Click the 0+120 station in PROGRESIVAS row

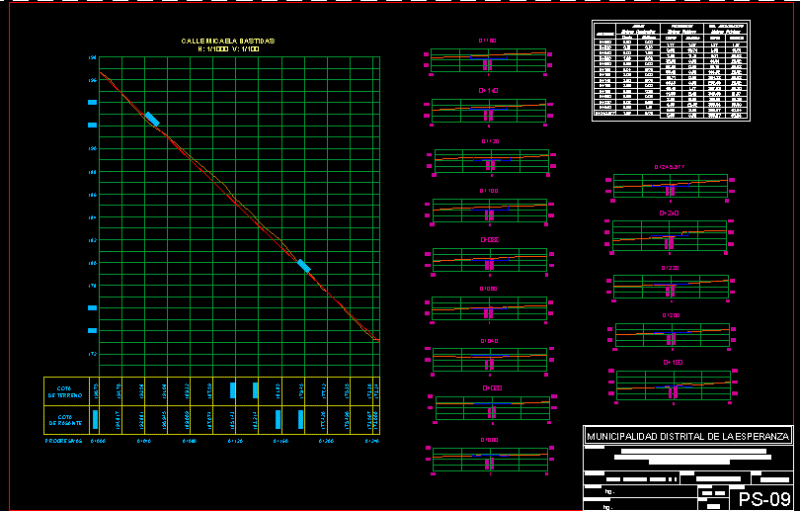(x=235, y=440)
